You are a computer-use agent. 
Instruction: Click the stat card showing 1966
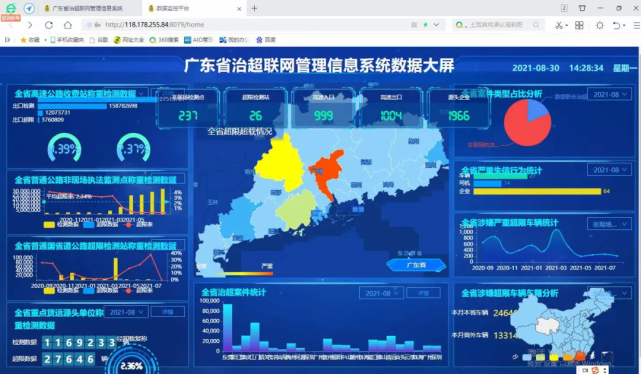tap(459, 108)
